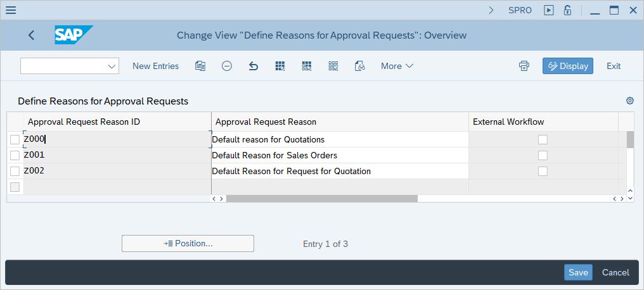Click the Deselect All grid icon
The height and width of the screenshot is (290, 644).
coord(333,66)
